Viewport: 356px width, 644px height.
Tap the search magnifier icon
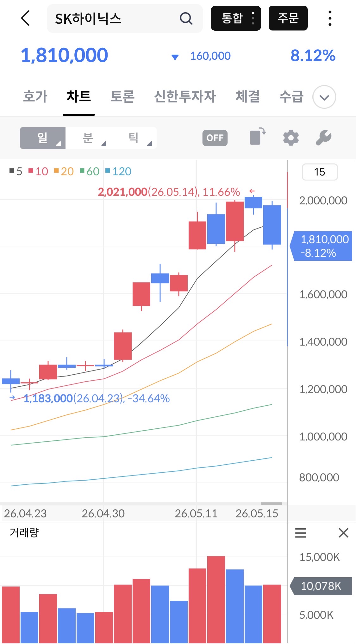pyautogui.click(x=186, y=18)
